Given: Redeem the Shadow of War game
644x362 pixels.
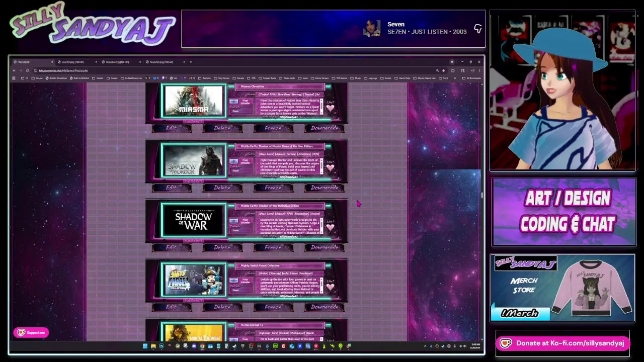Looking at the screenshot, I should (194, 240).
